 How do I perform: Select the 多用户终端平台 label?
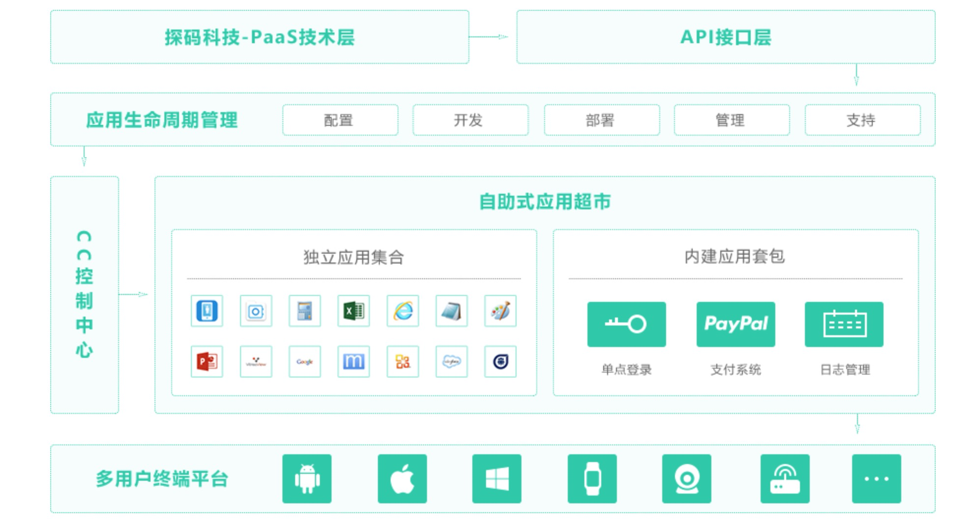click(x=162, y=479)
